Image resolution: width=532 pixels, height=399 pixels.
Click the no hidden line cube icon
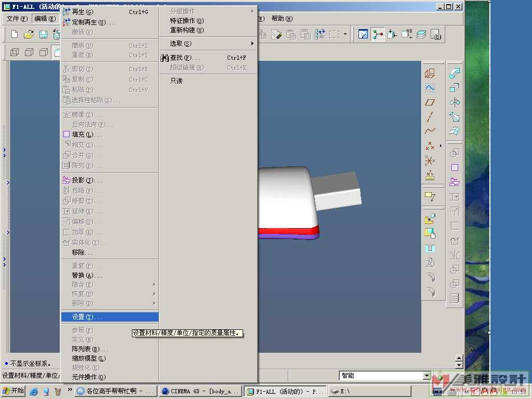[44, 52]
